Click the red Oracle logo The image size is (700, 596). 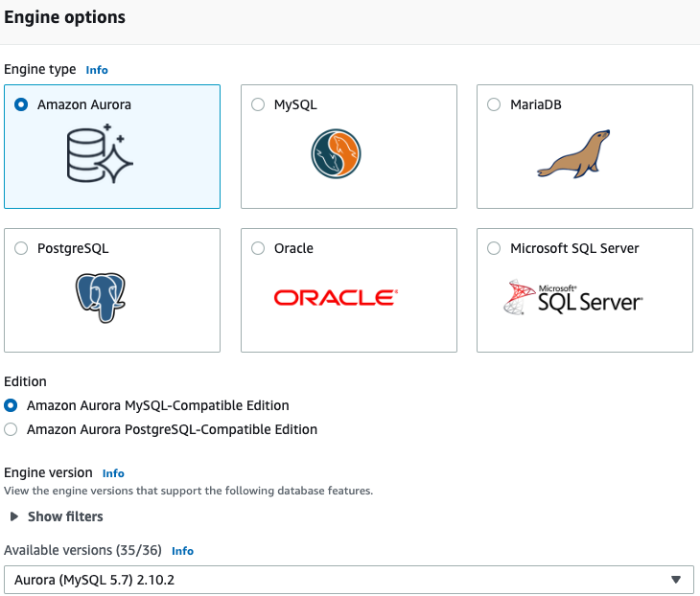(x=336, y=298)
